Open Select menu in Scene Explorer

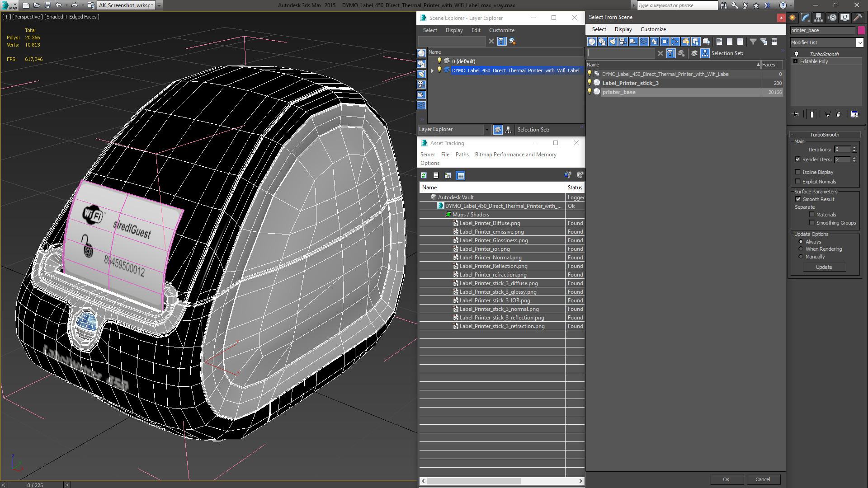(x=430, y=30)
